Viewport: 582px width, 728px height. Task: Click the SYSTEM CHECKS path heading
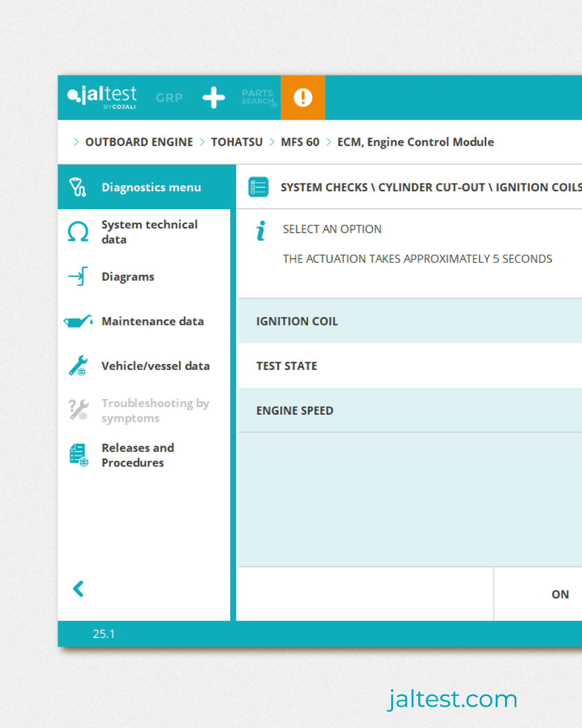click(431, 187)
